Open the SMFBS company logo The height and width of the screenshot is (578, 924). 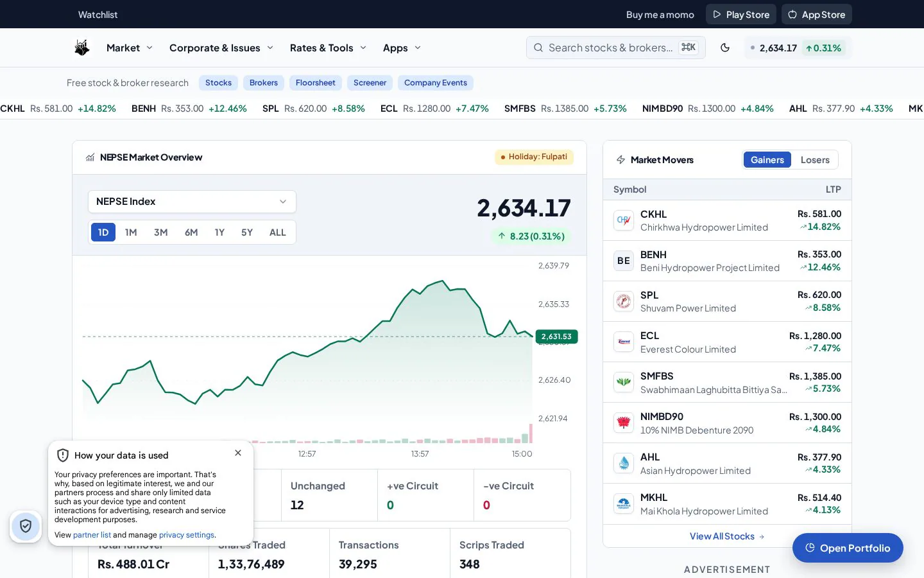624,382
